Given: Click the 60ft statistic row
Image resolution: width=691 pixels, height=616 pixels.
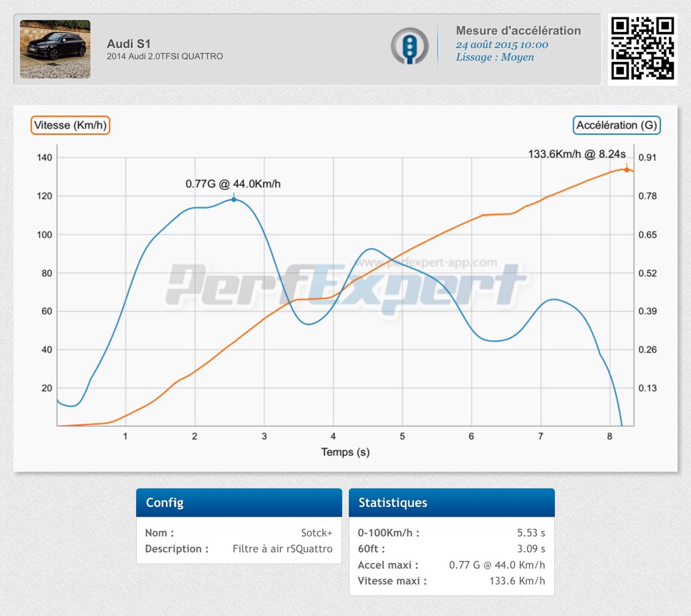Looking at the screenshot, I should [451, 549].
